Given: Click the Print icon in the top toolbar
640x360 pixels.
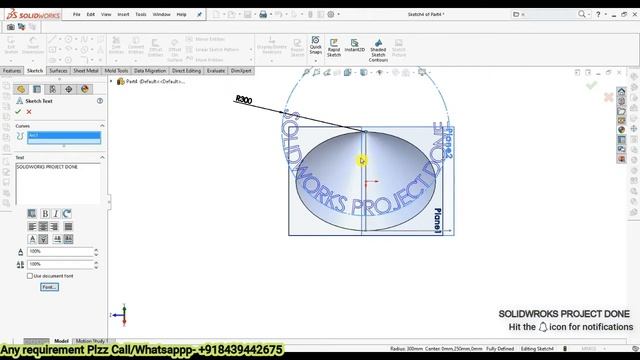Looking at the screenshot, I should (x=263, y=14).
